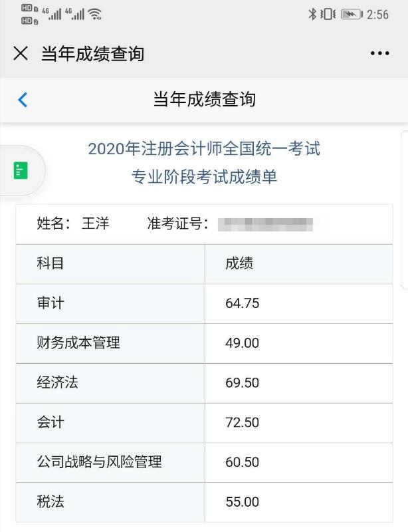Tap the green document floating icon

click(21, 170)
